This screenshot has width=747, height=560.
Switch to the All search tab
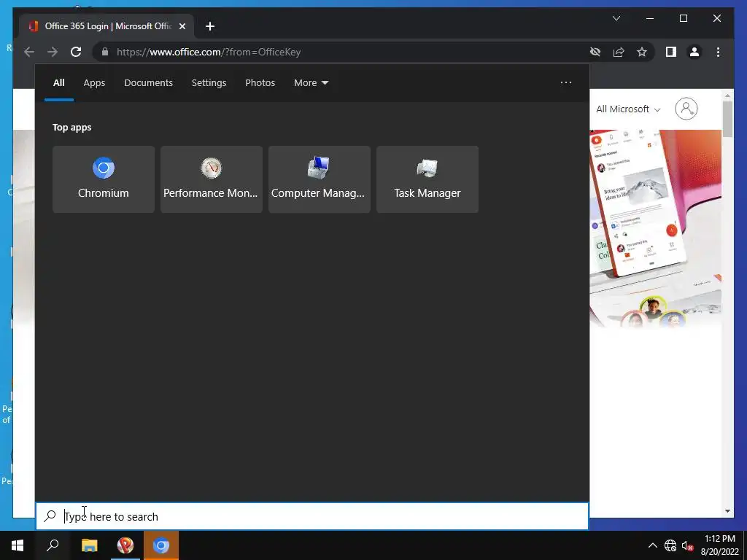tap(58, 83)
